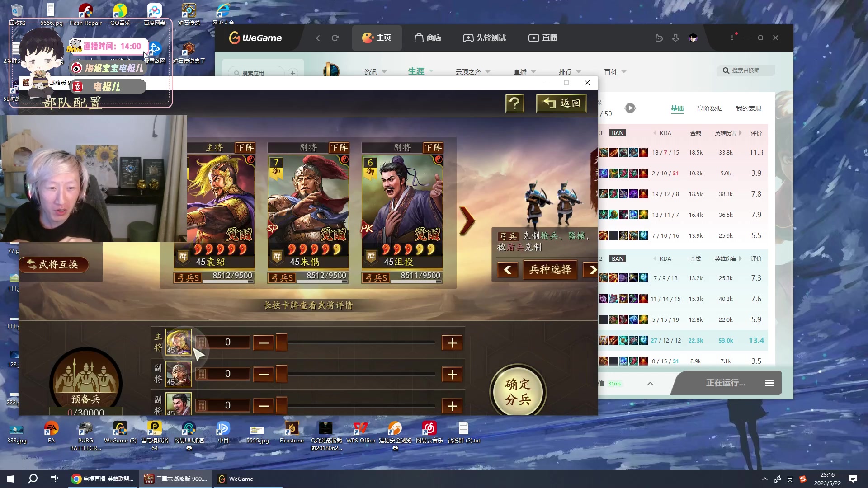
Task: Click the 返回 back button
Action: pyautogui.click(x=561, y=103)
